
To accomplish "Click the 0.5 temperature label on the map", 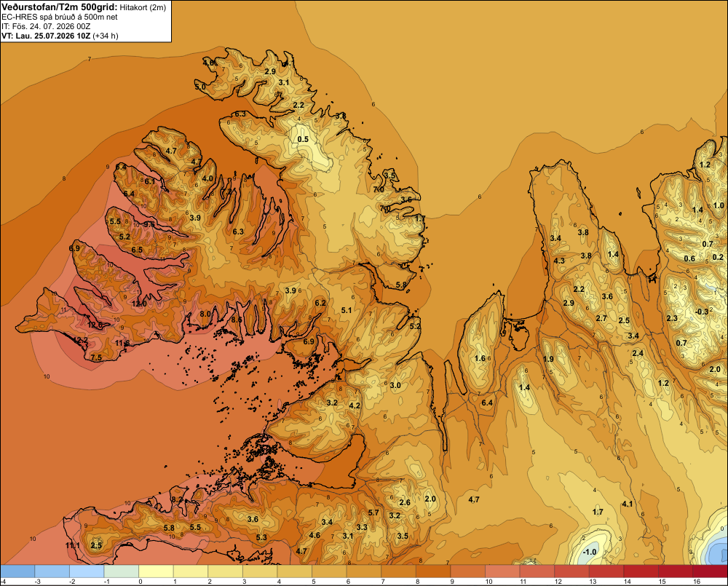I will click(303, 139).
